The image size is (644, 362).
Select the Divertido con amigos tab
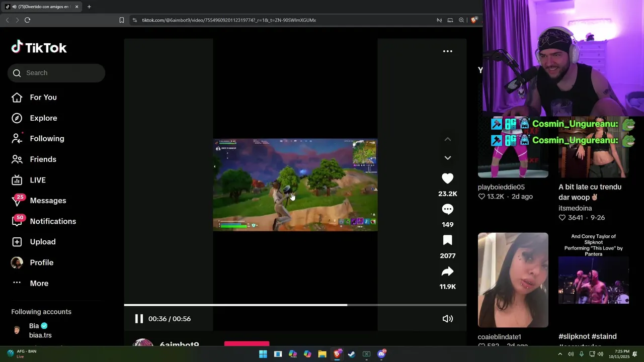(x=41, y=7)
